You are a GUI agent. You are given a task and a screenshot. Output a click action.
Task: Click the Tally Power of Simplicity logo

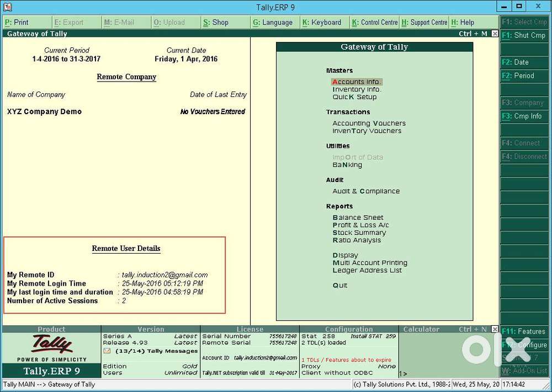tap(52, 348)
